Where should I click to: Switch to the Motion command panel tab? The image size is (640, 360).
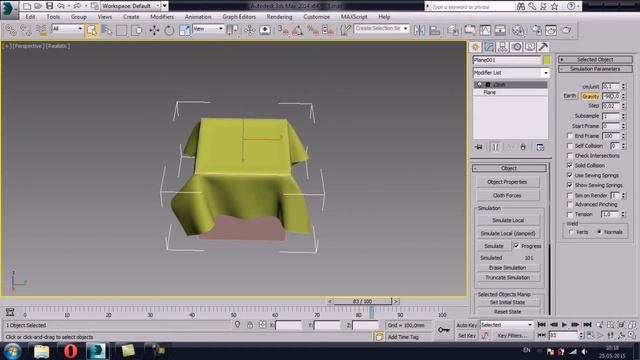click(516, 47)
